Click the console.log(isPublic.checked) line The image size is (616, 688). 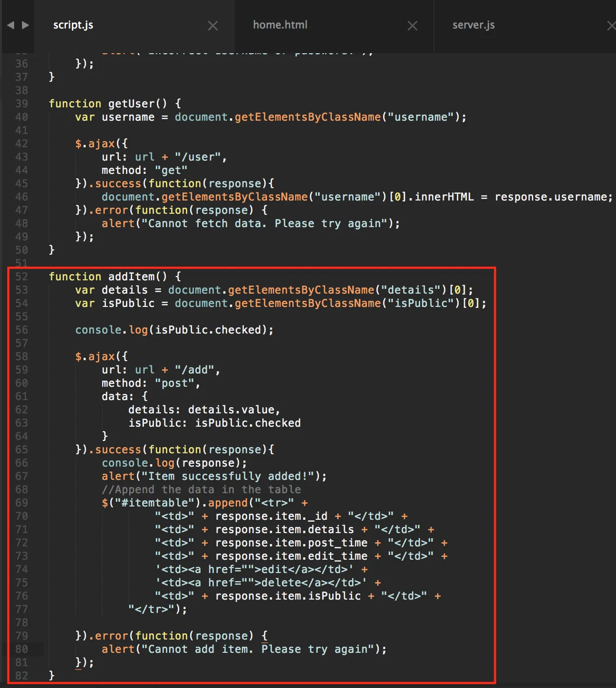(174, 330)
